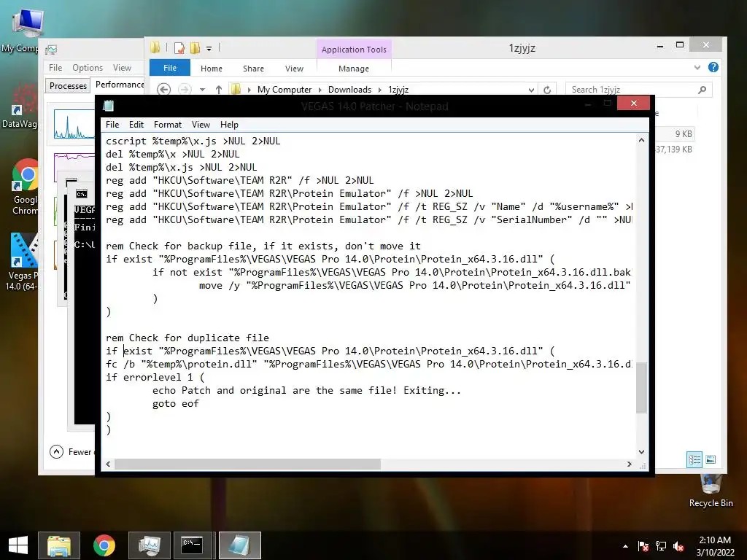Open Notepad Help menu
The width and height of the screenshot is (747, 560).
click(x=229, y=125)
